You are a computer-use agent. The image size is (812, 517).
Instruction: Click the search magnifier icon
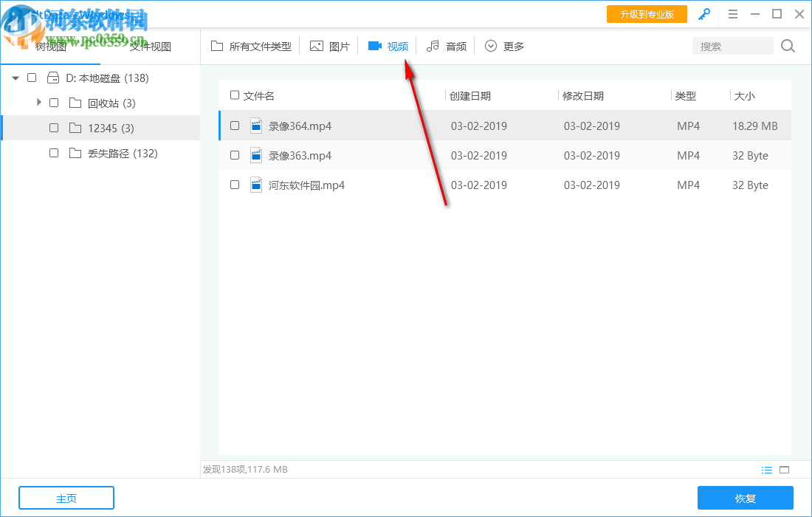click(787, 45)
